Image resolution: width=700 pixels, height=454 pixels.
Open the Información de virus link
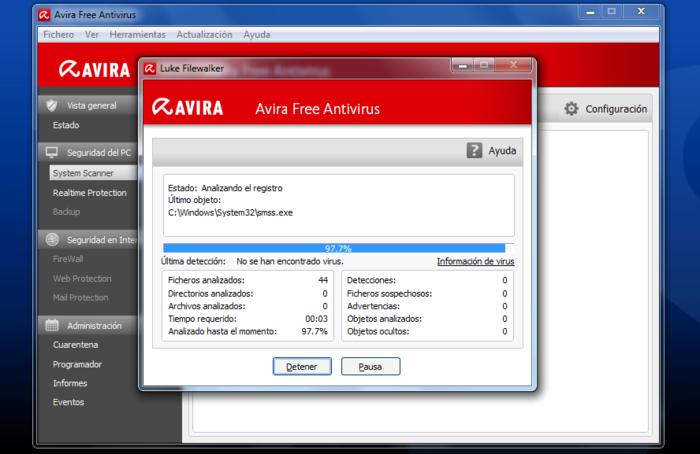pyautogui.click(x=475, y=261)
